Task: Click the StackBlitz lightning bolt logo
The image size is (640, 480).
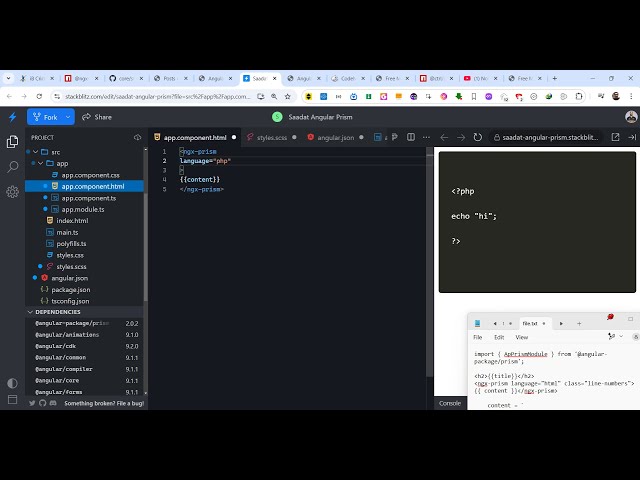Action: tap(12, 117)
